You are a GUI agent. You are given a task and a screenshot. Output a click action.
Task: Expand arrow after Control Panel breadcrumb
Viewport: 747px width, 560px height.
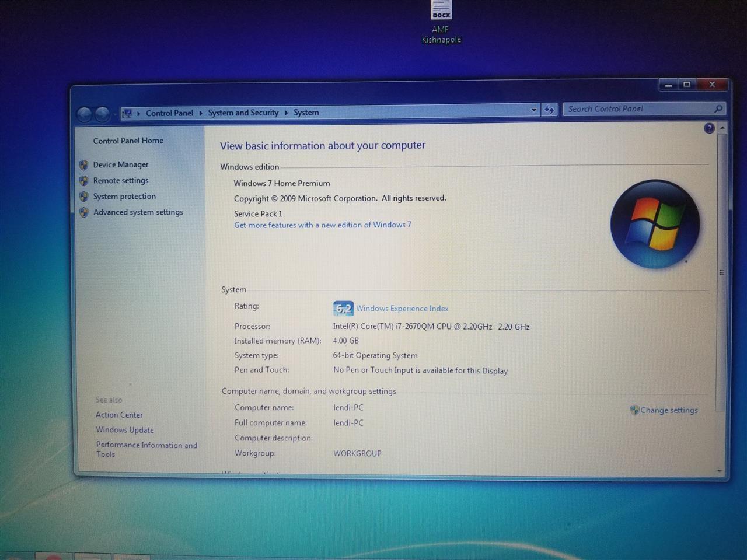201,113
